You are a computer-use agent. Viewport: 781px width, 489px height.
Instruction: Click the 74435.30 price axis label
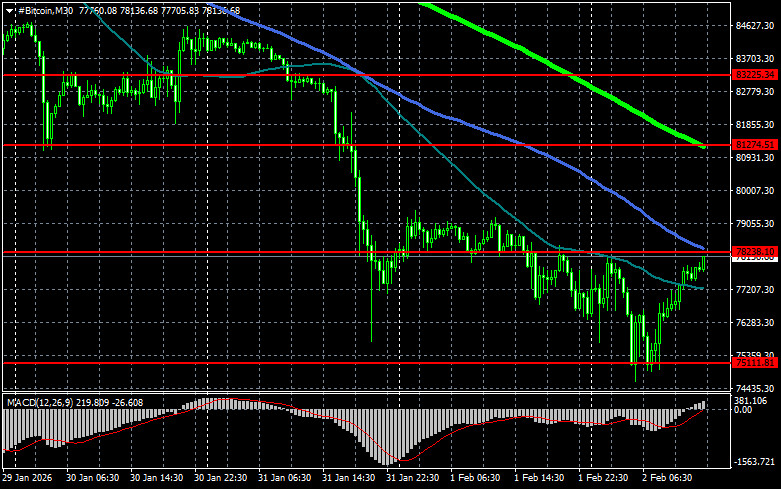755,388
